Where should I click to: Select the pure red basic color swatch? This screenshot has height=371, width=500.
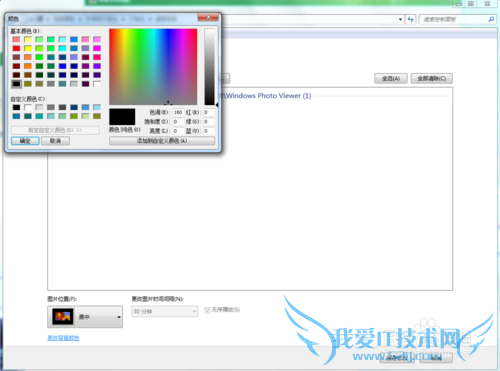point(16,48)
